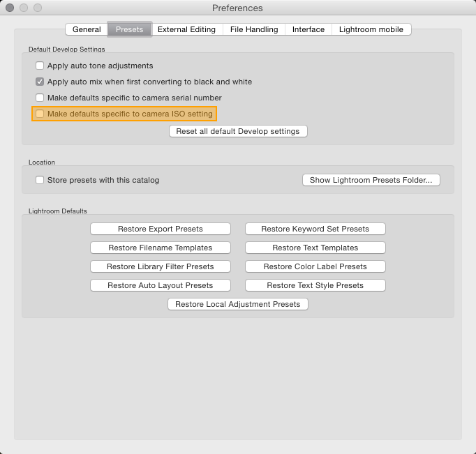The height and width of the screenshot is (454, 476).
Task: Uncheck Apply auto mix for black and white
Action: [40, 82]
